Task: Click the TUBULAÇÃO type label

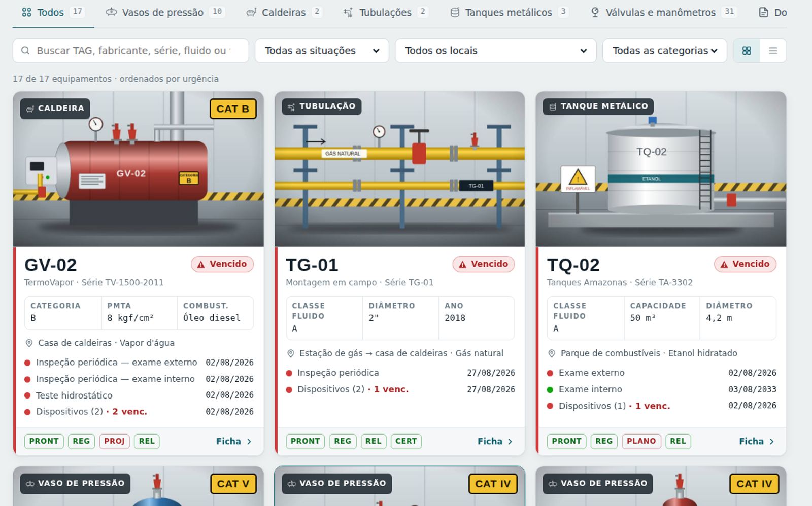Action: [x=322, y=106]
